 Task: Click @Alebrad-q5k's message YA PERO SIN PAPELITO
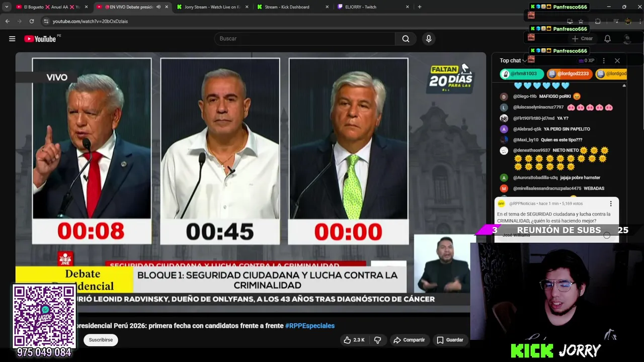pos(567,129)
